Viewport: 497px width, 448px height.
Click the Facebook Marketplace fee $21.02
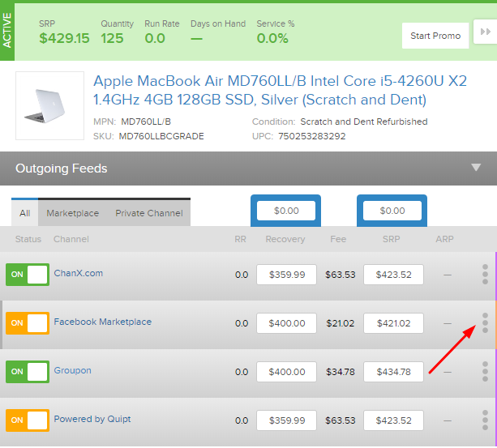[x=340, y=323]
